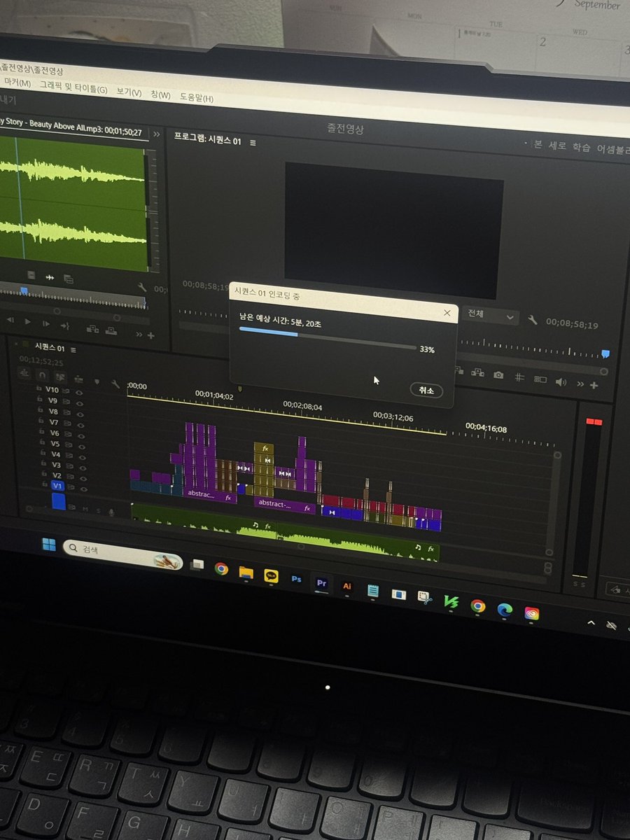Open the 마커(M) menu
Screen dimensions: 630x840
pos(17,83)
